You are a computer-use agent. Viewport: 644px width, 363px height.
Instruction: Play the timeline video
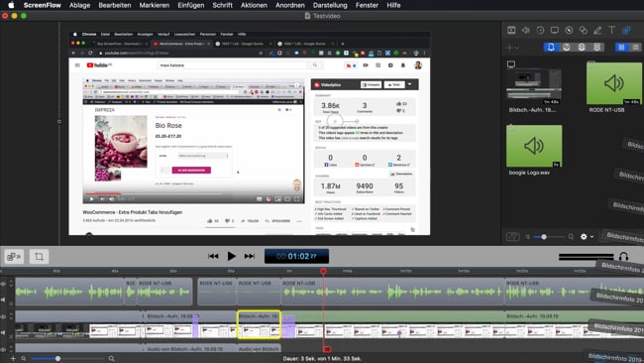(x=231, y=256)
